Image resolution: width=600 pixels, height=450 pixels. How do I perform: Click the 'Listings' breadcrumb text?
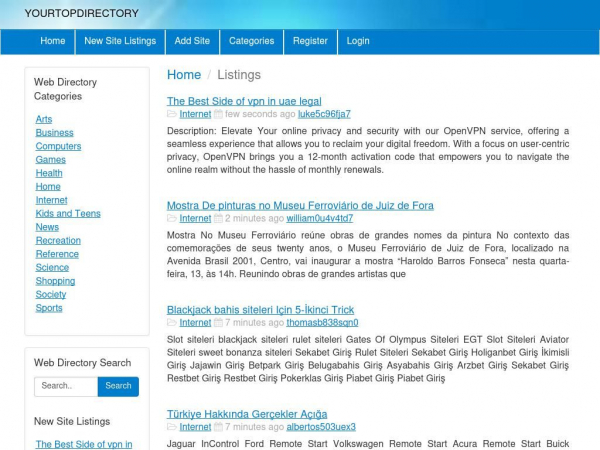pyautogui.click(x=239, y=75)
